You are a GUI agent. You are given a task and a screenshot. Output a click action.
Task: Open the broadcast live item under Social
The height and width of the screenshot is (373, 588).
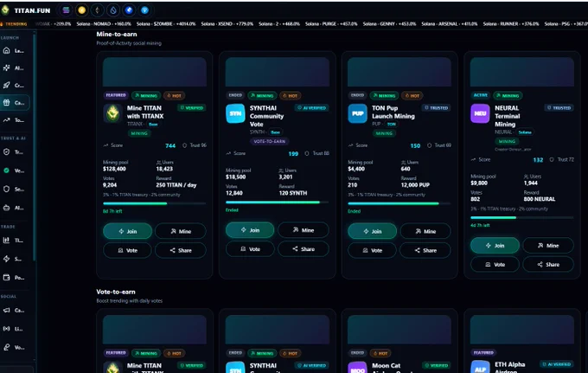pyautogui.click(x=14, y=329)
